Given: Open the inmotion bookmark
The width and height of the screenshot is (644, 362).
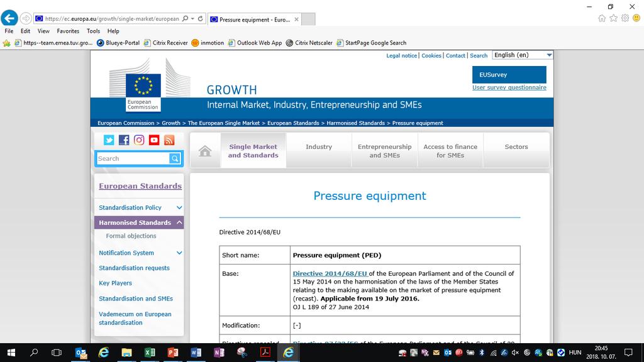Looking at the screenshot, I should pyautogui.click(x=208, y=43).
